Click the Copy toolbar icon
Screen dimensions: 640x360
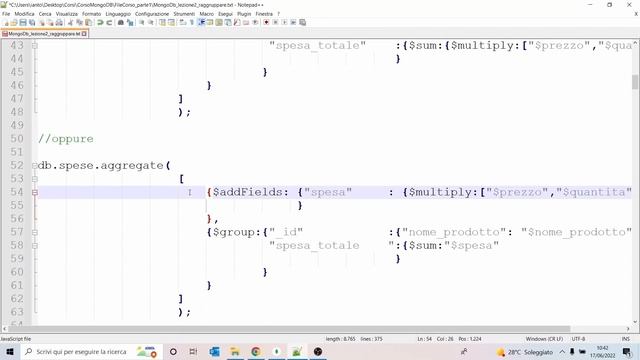(79, 23)
